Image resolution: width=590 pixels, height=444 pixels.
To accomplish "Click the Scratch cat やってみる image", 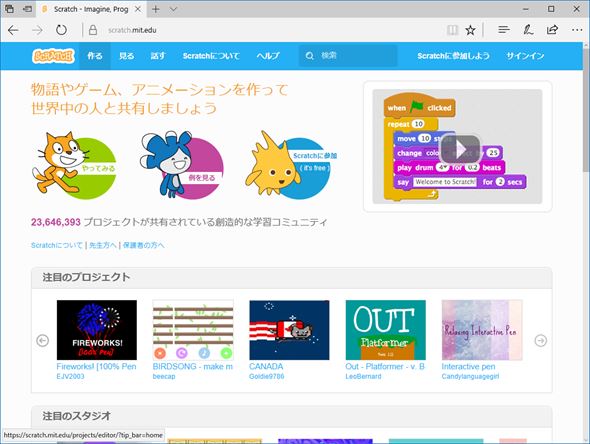I will (x=74, y=164).
